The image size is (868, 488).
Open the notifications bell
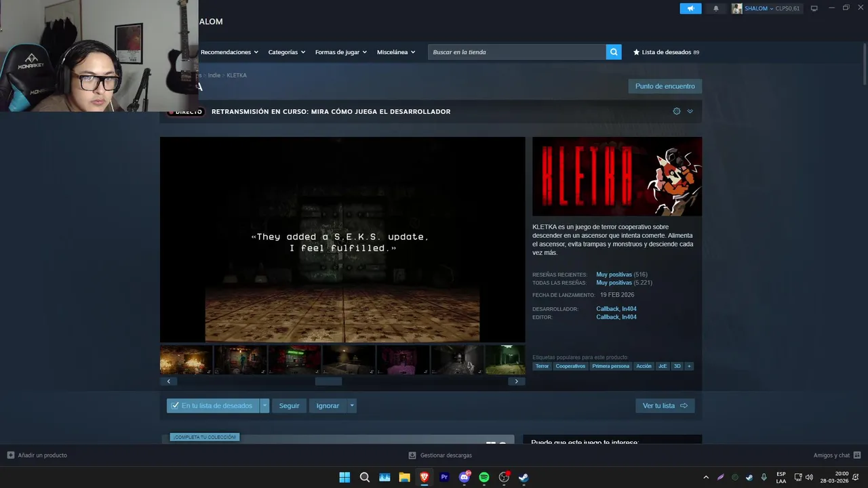716,8
